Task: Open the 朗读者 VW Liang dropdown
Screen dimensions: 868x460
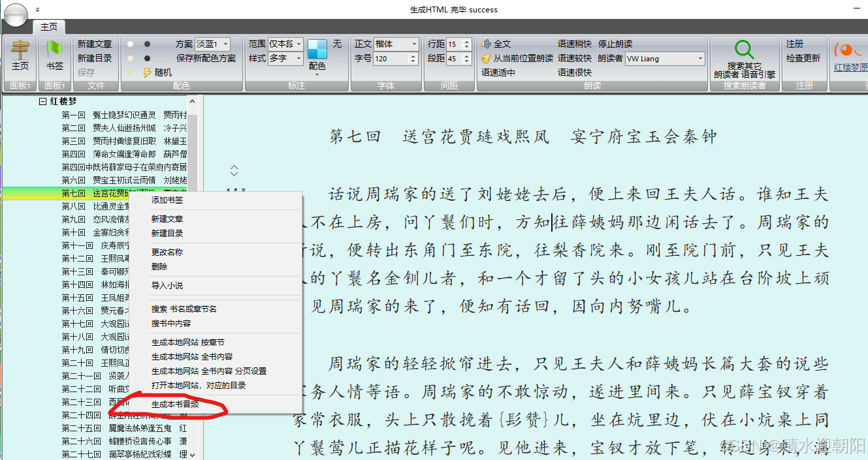Action: pos(665,58)
